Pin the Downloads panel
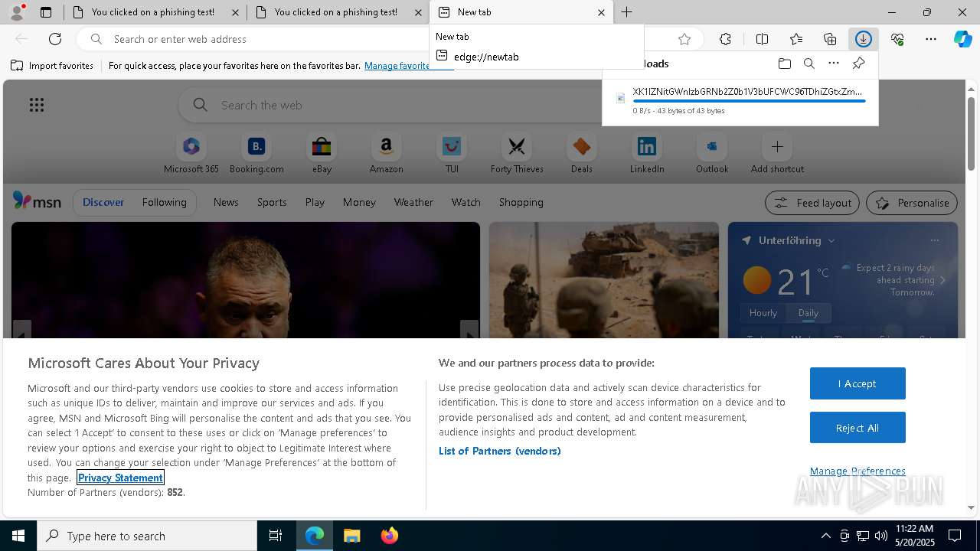This screenshot has width=980, height=551. [858, 64]
